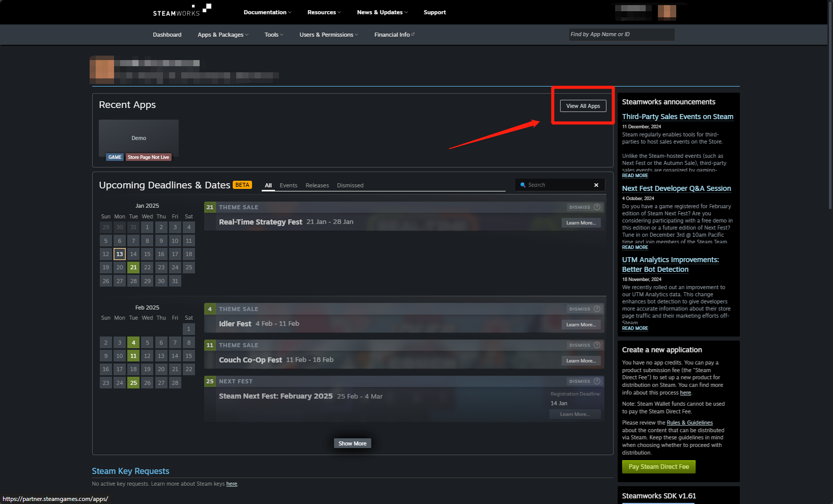Switch to the Events tab

click(288, 185)
